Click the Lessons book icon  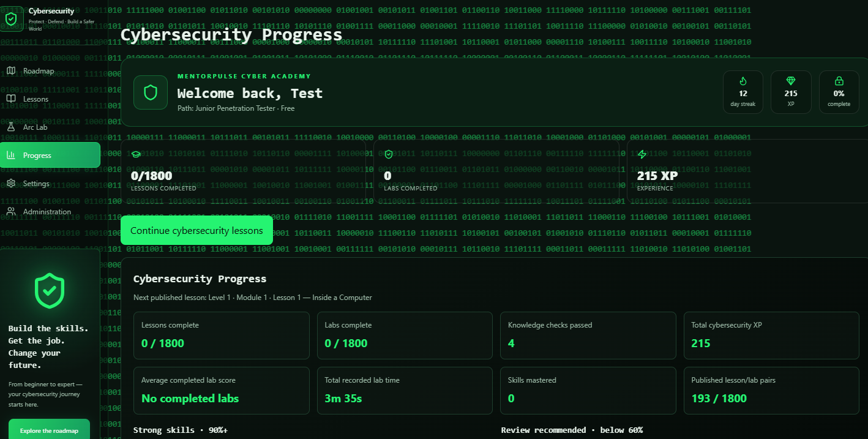point(11,99)
